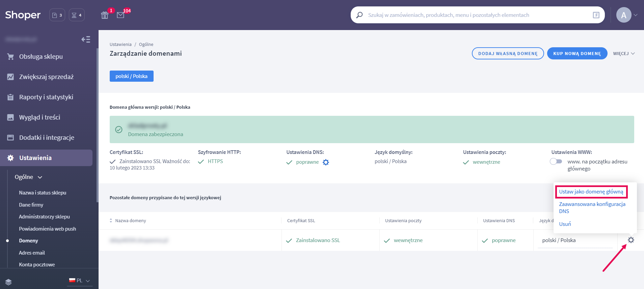Click Dodaj własną domenę button
The height and width of the screenshot is (289, 644).
click(x=508, y=53)
